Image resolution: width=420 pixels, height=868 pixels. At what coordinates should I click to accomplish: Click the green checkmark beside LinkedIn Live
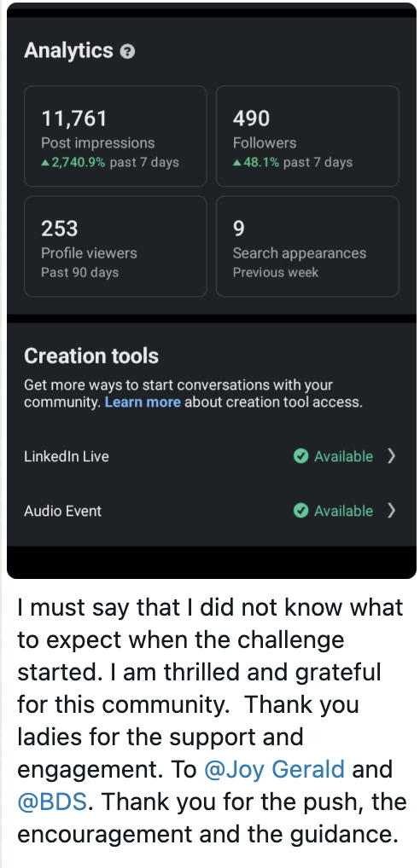(300, 456)
